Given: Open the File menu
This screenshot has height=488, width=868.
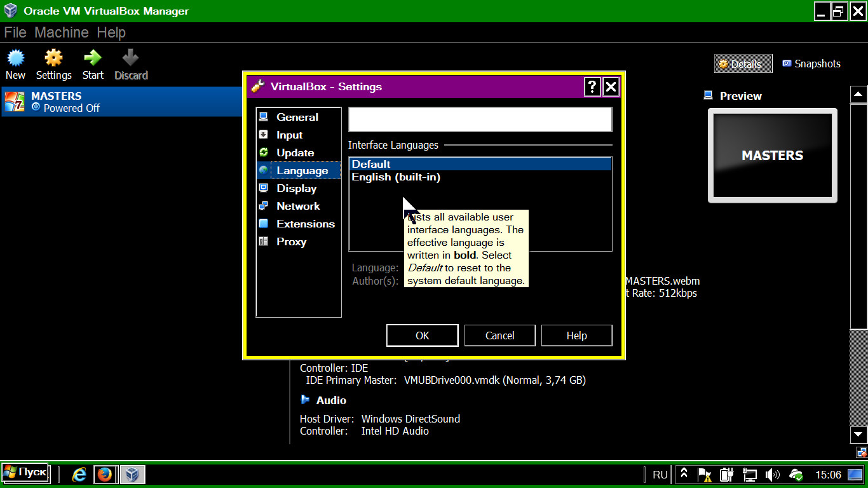Looking at the screenshot, I should 15,32.
